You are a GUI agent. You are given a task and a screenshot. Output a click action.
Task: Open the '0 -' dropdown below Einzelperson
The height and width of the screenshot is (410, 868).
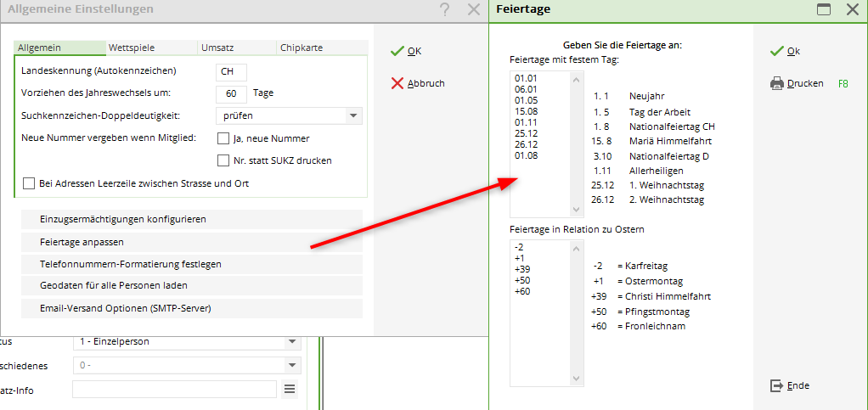tap(292, 366)
